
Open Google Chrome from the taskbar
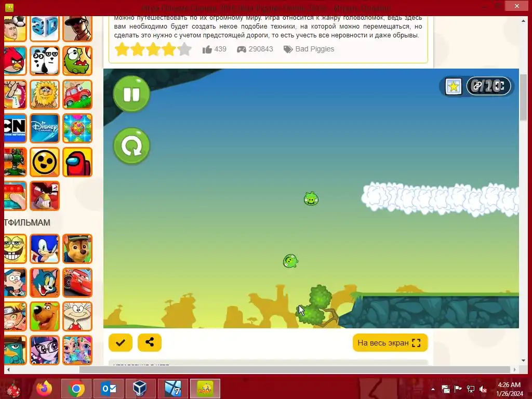pos(76,389)
